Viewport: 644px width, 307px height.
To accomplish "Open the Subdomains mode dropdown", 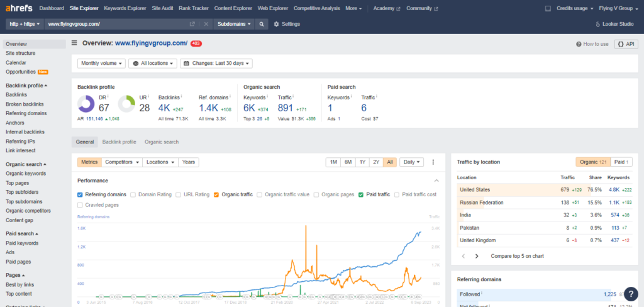I will coord(234,25).
